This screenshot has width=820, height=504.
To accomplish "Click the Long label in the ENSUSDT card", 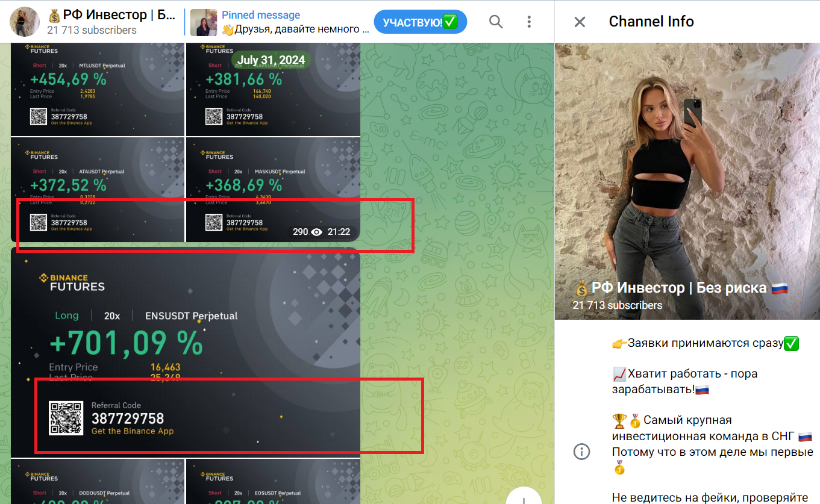I will (67, 316).
